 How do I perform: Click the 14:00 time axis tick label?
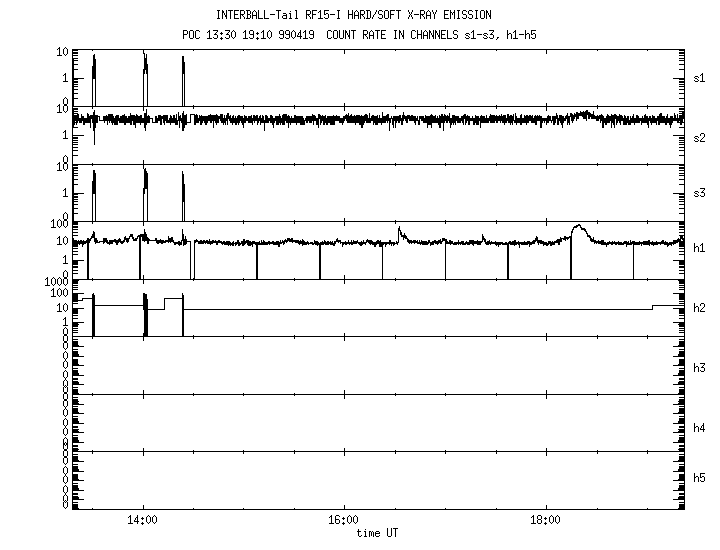(144, 521)
